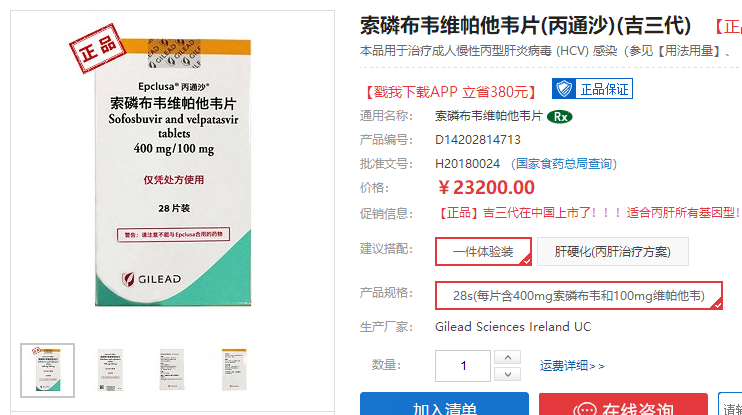Click the generic name 索磷布韦维帕他韦片 value
This screenshot has width=742, height=415.
pyautogui.click(x=489, y=116)
